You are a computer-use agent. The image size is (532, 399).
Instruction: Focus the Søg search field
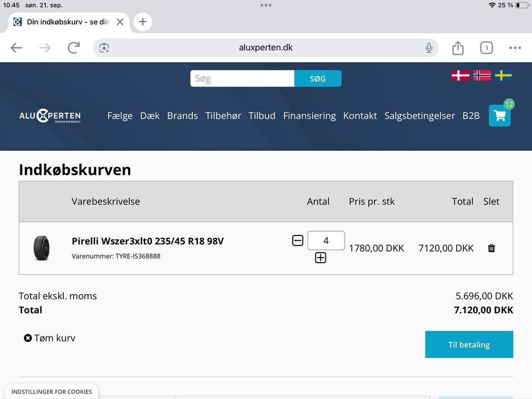point(242,78)
